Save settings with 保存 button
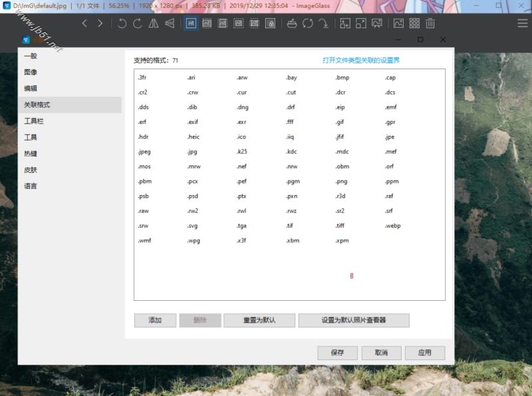The height and width of the screenshot is (396, 532). (337, 353)
